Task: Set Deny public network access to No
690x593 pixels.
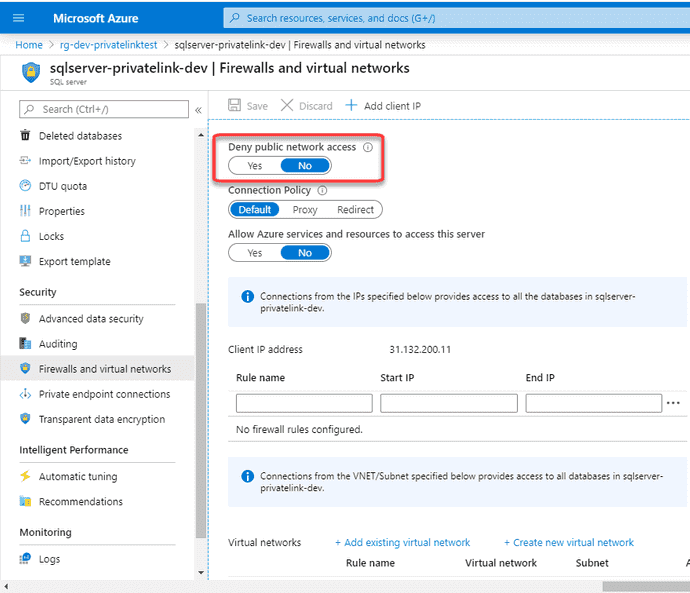Action: coord(305,166)
